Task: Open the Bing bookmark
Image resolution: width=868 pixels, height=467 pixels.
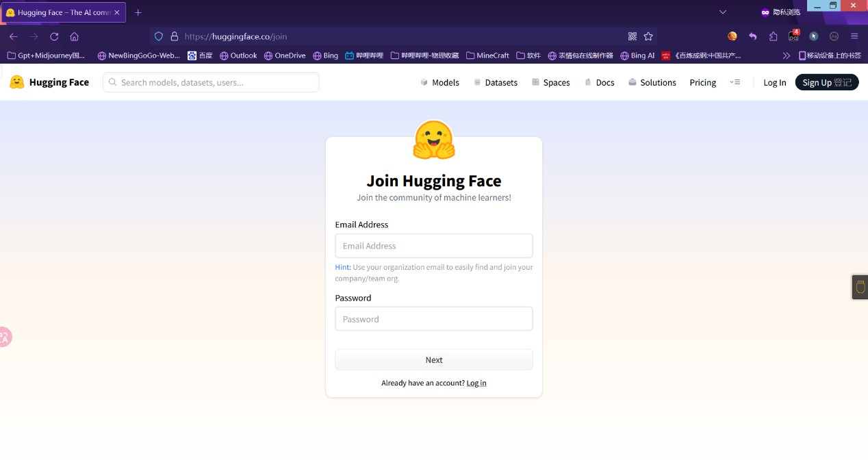Action: (325, 55)
